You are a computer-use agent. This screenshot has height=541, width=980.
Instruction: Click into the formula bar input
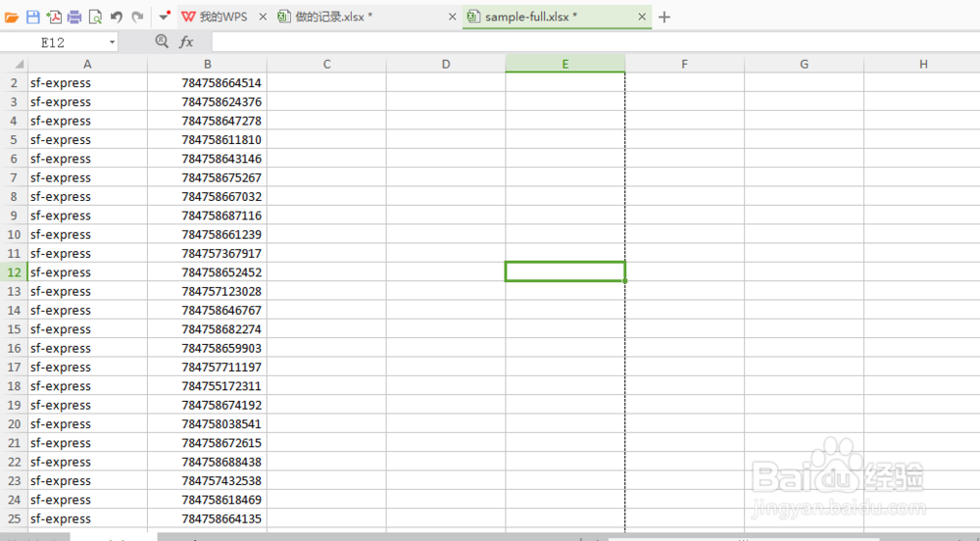pyautogui.click(x=596, y=42)
